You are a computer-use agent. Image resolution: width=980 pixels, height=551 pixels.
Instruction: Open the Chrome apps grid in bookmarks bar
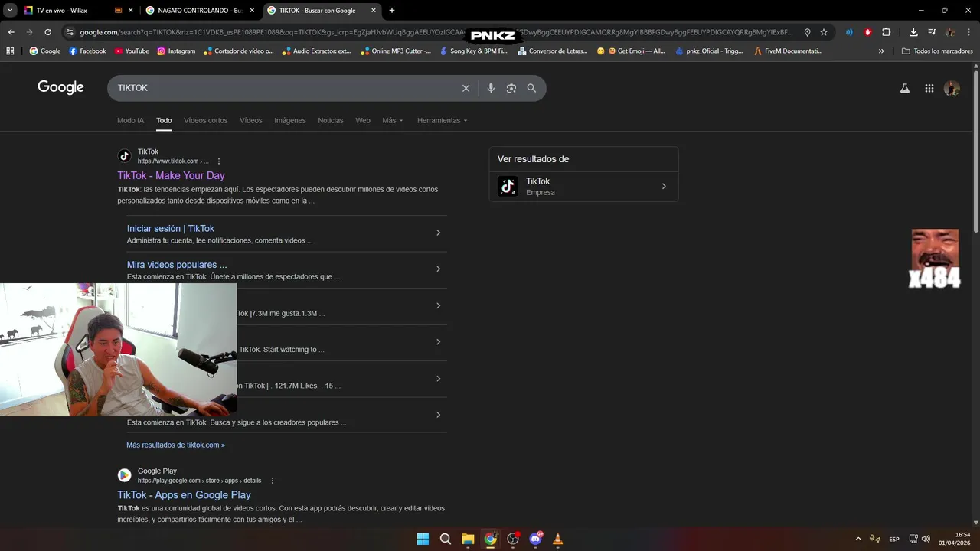10,51
